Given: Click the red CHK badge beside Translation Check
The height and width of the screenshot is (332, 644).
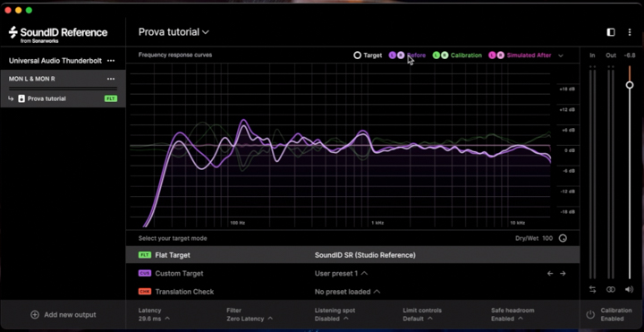Looking at the screenshot, I should click(x=145, y=292).
